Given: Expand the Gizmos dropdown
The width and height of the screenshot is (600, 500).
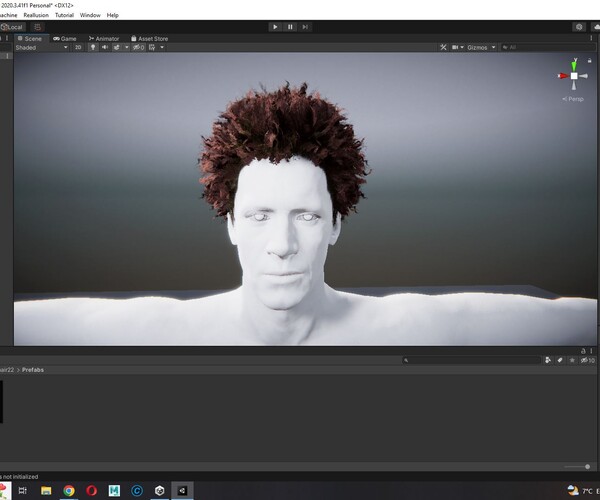Looking at the screenshot, I should (x=482, y=47).
